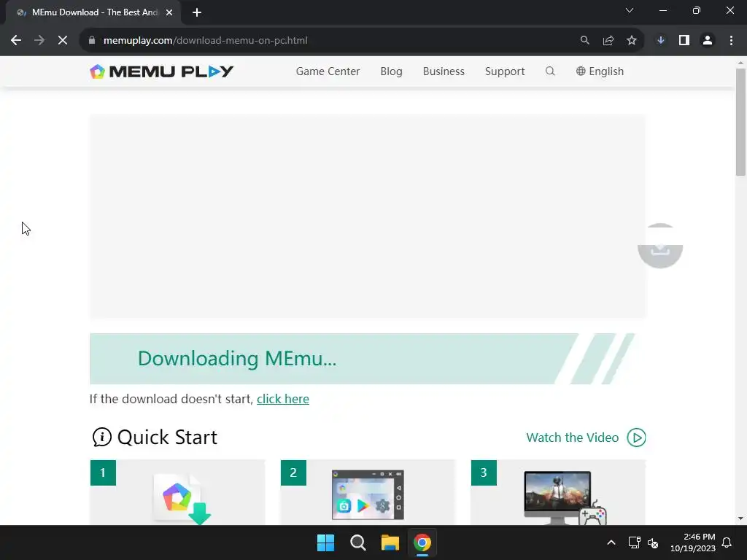Open Chrome downloads indicator

661,41
